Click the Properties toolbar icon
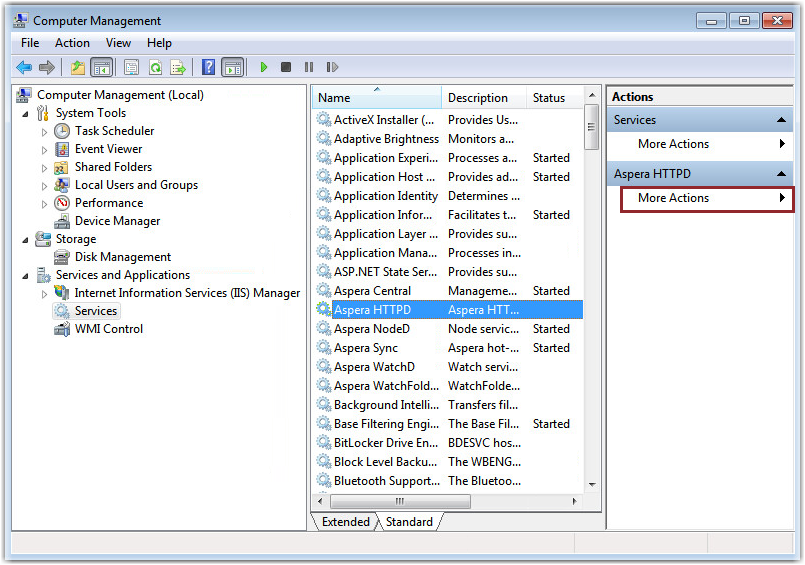The image size is (805, 565). click(x=131, y=67)
